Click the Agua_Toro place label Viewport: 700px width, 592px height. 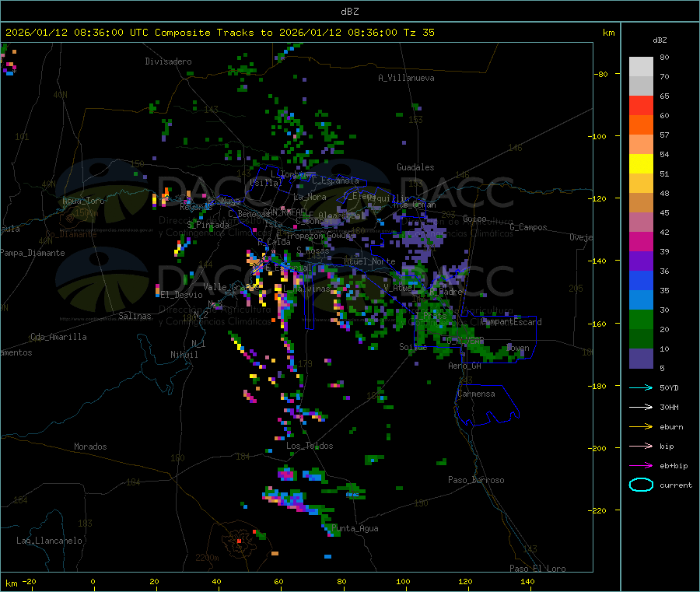(83, 201)
